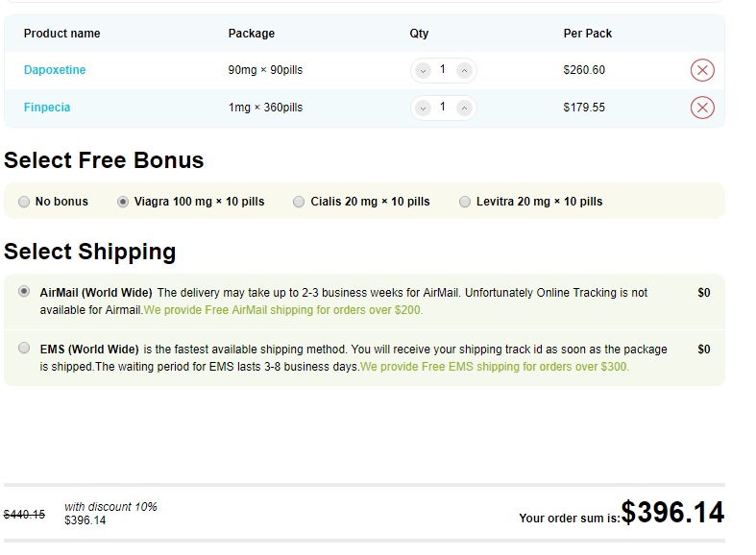Viewport: 756px width, 555px height.
Task: Click the Finpecia quantity field
Action: pos(443,107)
